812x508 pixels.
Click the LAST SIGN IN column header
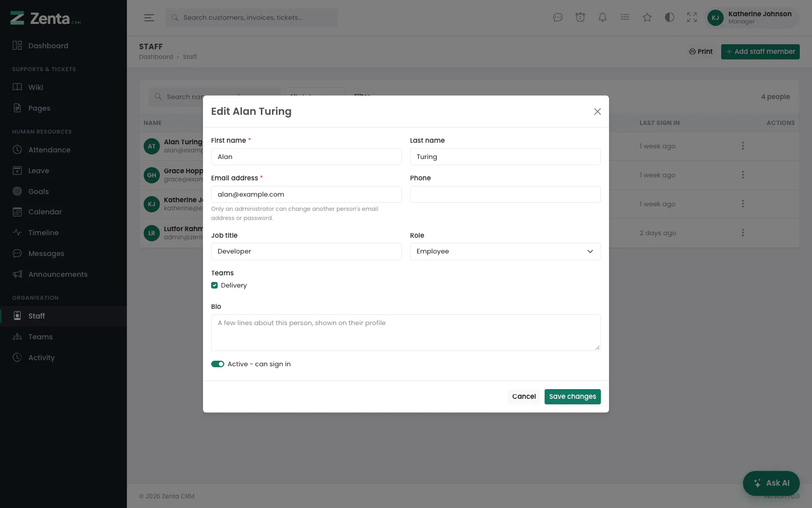point(659,123)
